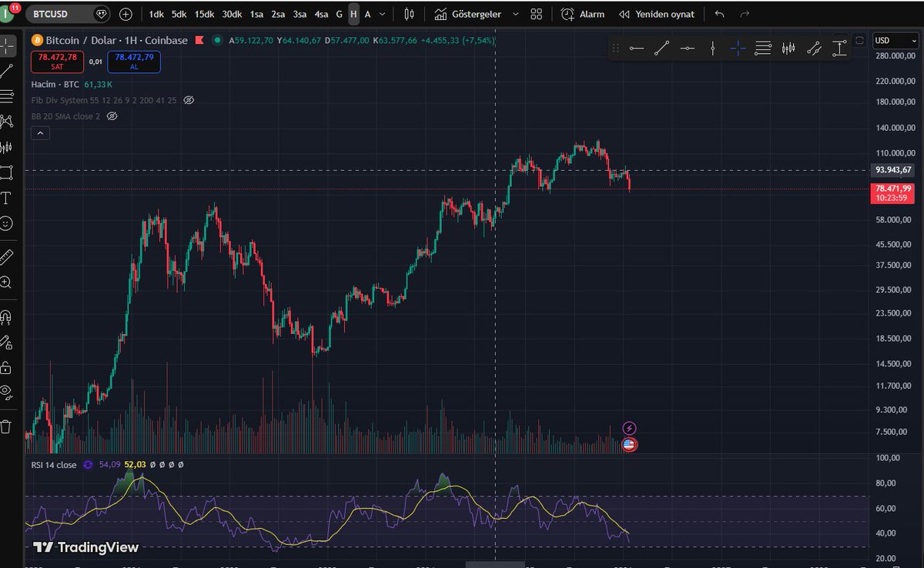Select bars pattern in floating toolbar
This screenshot has height=568, width=924.
click(788, 48)
